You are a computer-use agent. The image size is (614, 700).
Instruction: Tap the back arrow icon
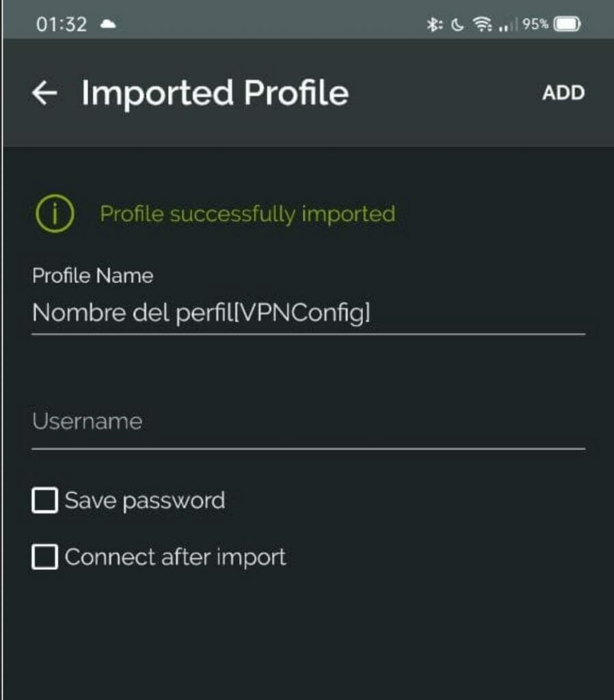[44, 93]
